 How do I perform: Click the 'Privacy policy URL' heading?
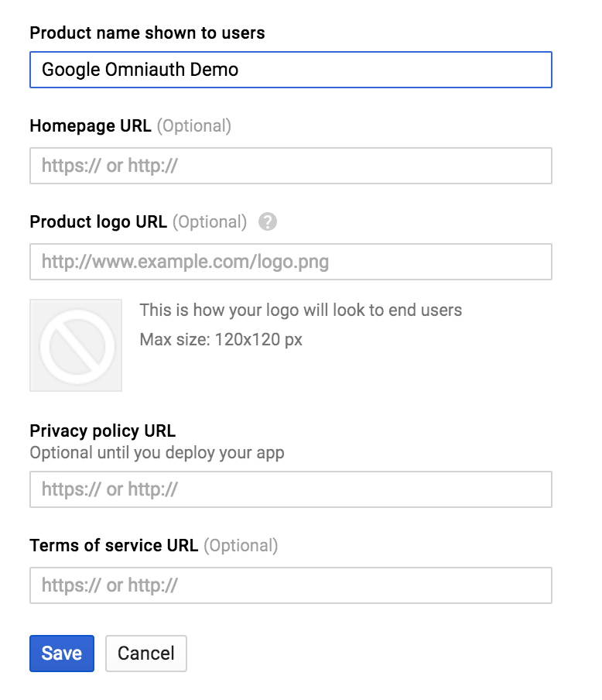pos(103,431)
